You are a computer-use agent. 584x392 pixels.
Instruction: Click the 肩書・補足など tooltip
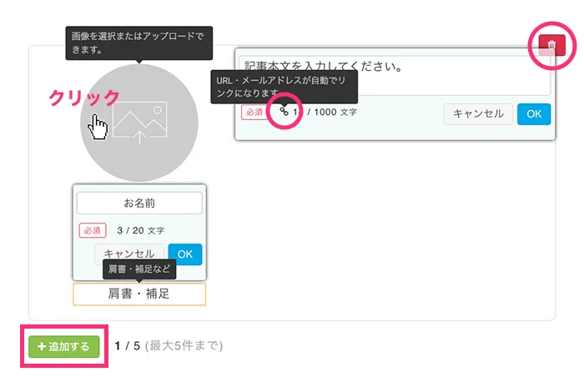click(139, 269)
